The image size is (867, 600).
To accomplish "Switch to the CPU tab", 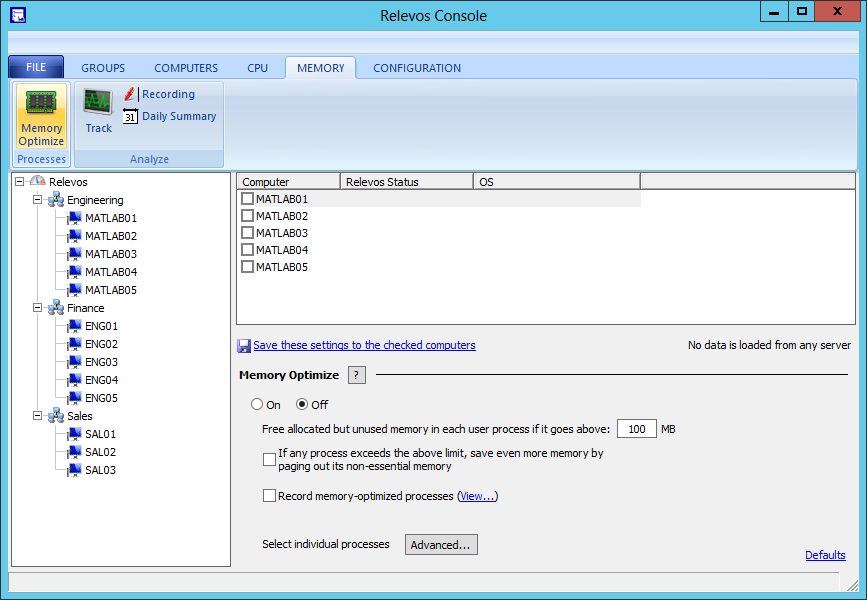I will (257, 68).
